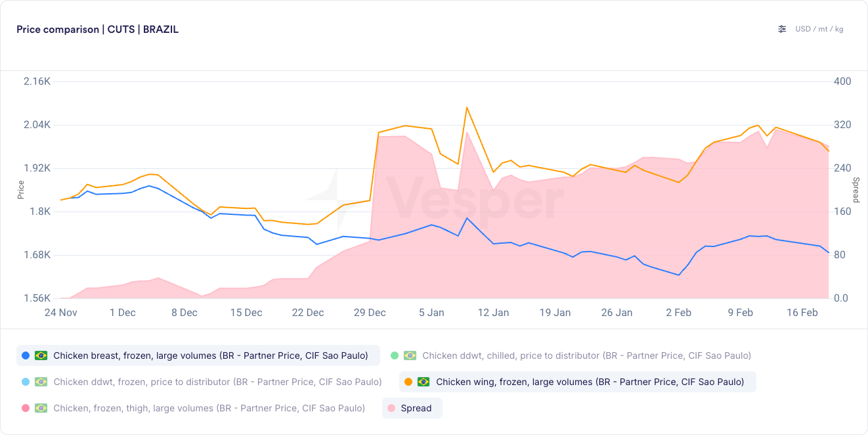This screenshot has width=868, height=435.
Task: Click the pink Spread legend dot
Action: tap(391, 408)
